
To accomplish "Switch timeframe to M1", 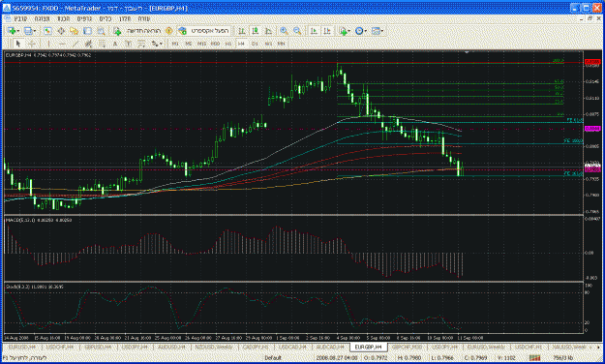I will (175, 44).
